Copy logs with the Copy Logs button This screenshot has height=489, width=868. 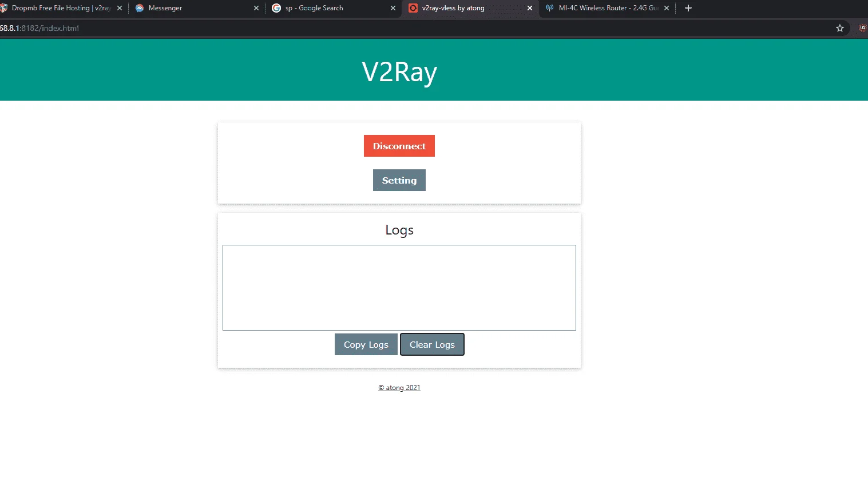(366, 344)
